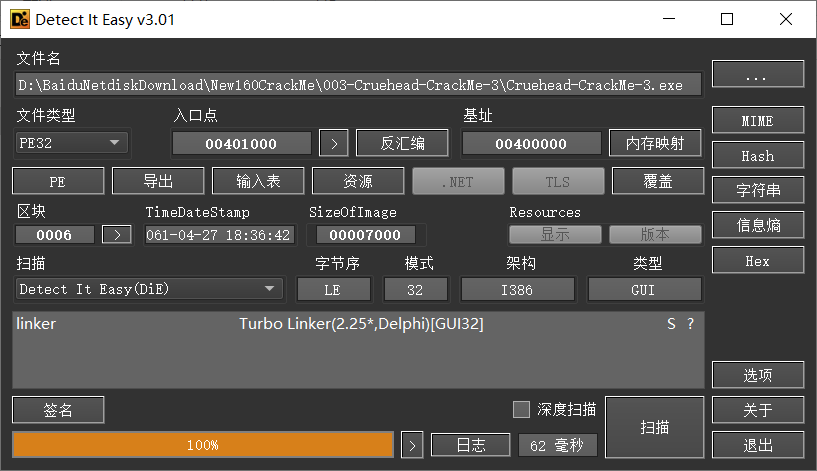Click the 100% scan progress bar
The height and width of the screenshot is (471, 817).
click(203, 445)
